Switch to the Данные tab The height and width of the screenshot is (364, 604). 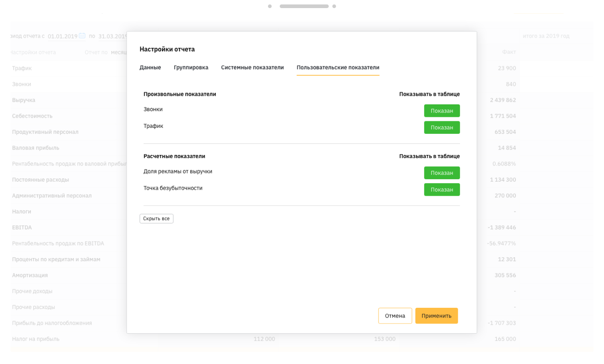150,68
